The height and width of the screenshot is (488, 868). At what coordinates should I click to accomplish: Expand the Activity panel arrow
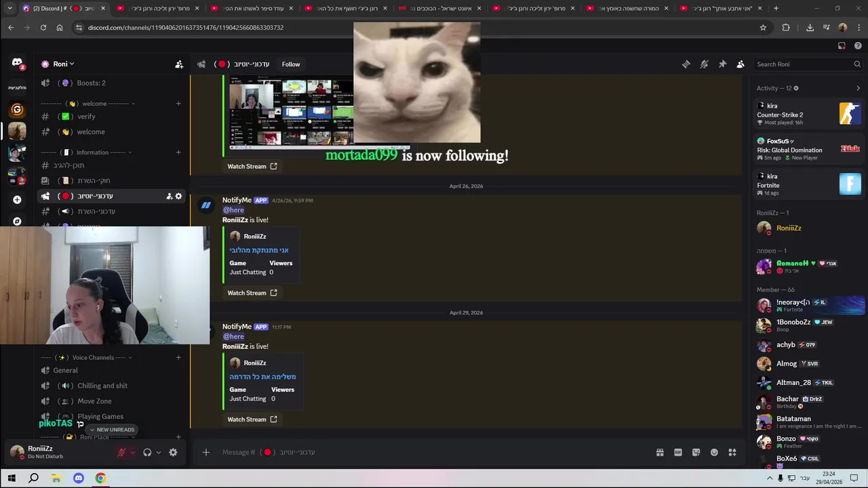(x=858, y=88)
